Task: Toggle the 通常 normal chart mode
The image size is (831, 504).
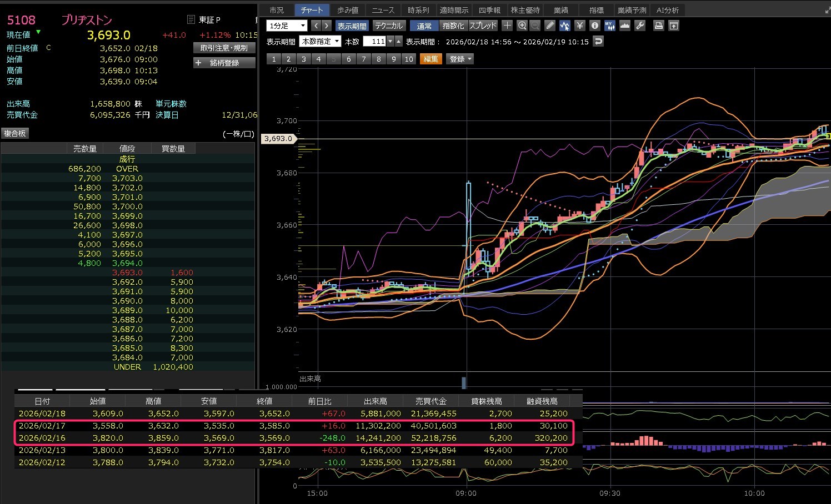Action: coord(424,26)
